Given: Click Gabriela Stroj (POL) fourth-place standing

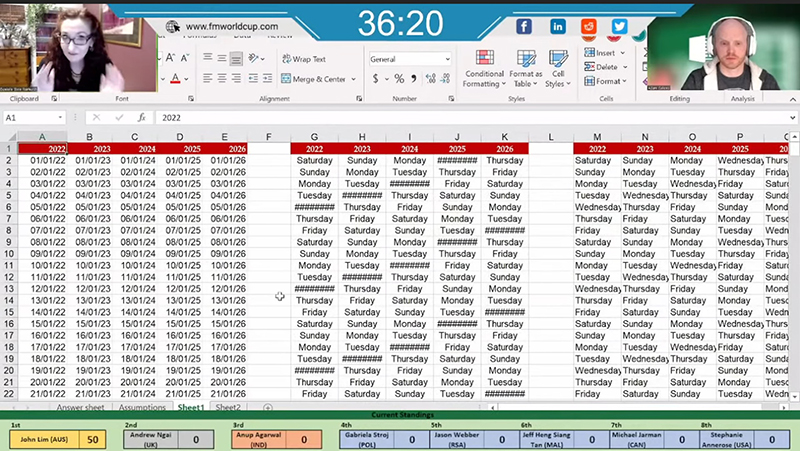Looking at the screenshot, I should (x=384, y=439).
